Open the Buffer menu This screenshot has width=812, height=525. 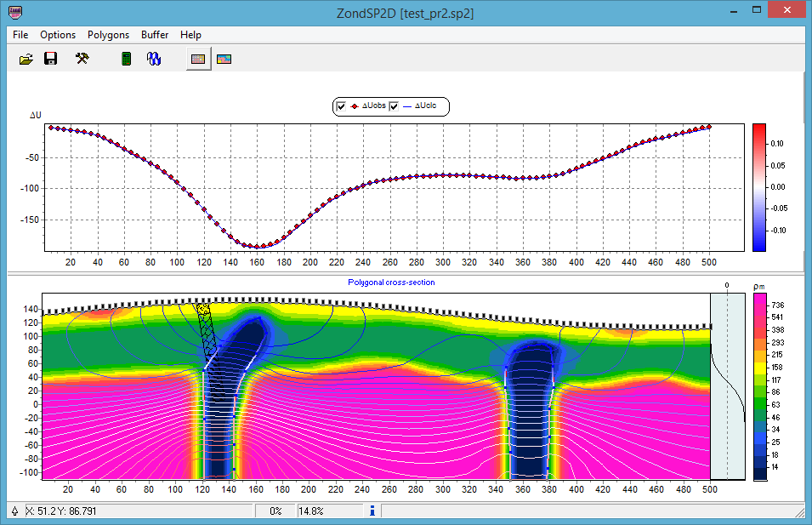click(x=155, y=35)
